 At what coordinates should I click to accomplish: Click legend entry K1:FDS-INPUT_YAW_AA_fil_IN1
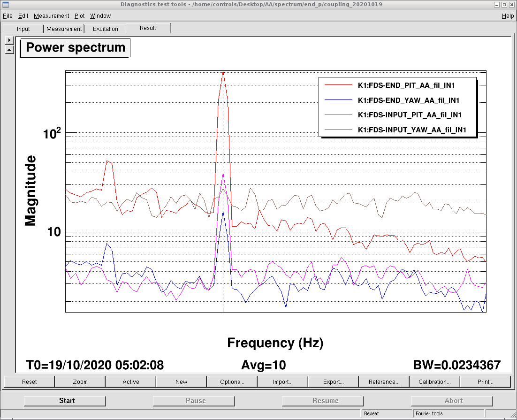click(x=412, y=130)
